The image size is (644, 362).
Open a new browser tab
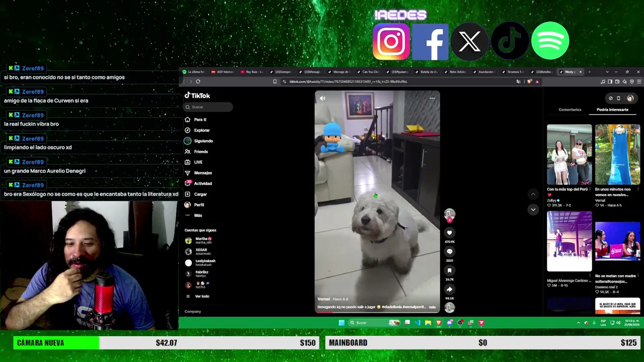tap(589, 72)
